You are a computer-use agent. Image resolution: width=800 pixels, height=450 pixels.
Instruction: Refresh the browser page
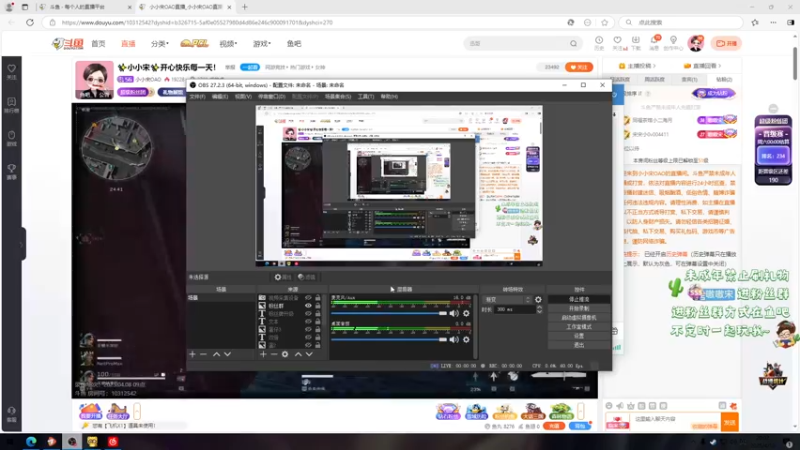[x=30, y=22]
